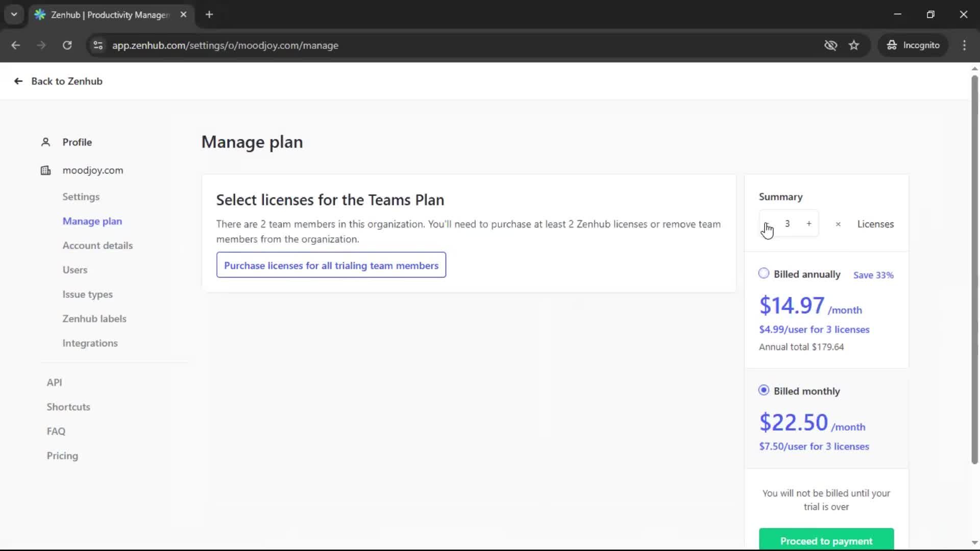Open the tab search chevron dropdown
The height and width of the screenshot is (551, 980).
click(x=14, y=14)
